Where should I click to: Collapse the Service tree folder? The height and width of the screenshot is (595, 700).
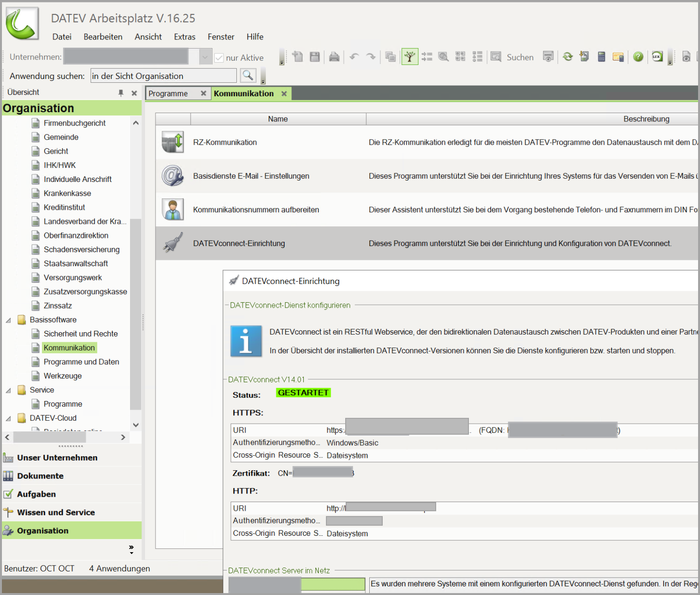click(x=9, y=390)
